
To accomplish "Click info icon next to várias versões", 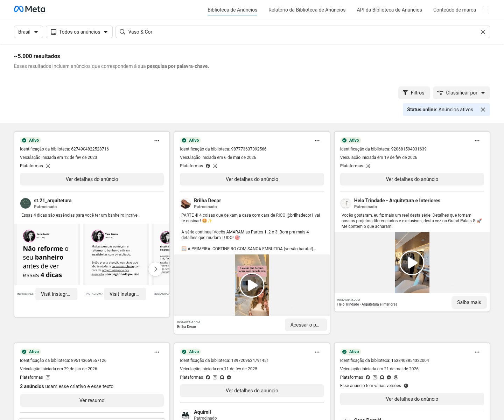I will coord(406,386).
